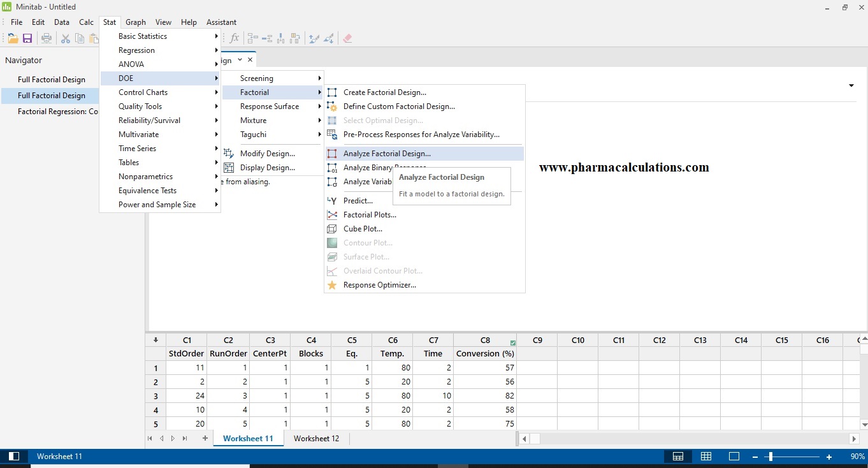868x468 pixels.
Task: Cut selection with the scissors icon
Action: 65,38
